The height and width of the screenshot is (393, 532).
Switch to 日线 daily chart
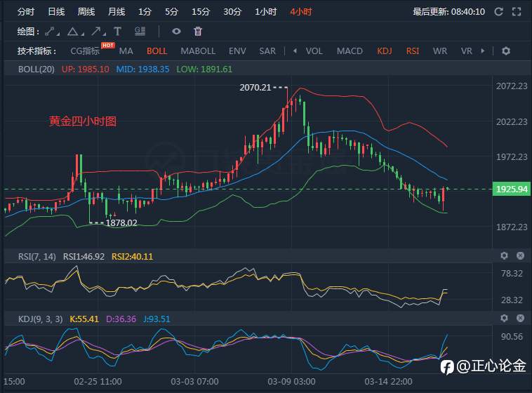(x=56, y=12)
